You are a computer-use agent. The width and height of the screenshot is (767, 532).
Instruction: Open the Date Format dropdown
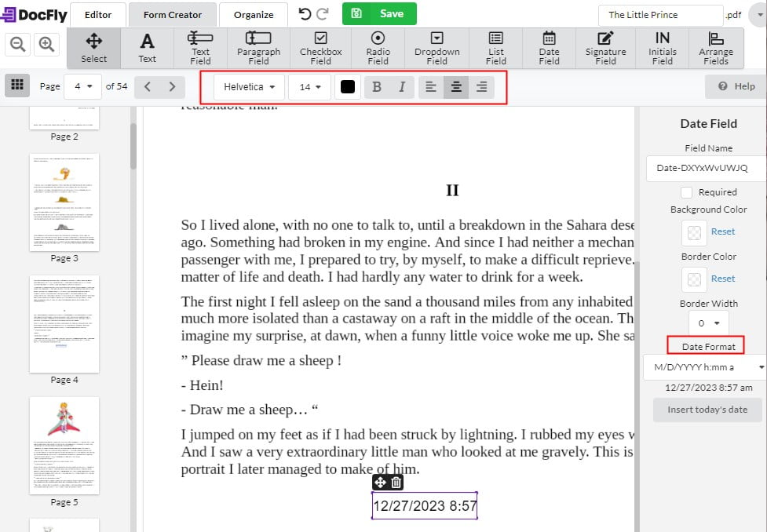[705, 366]
